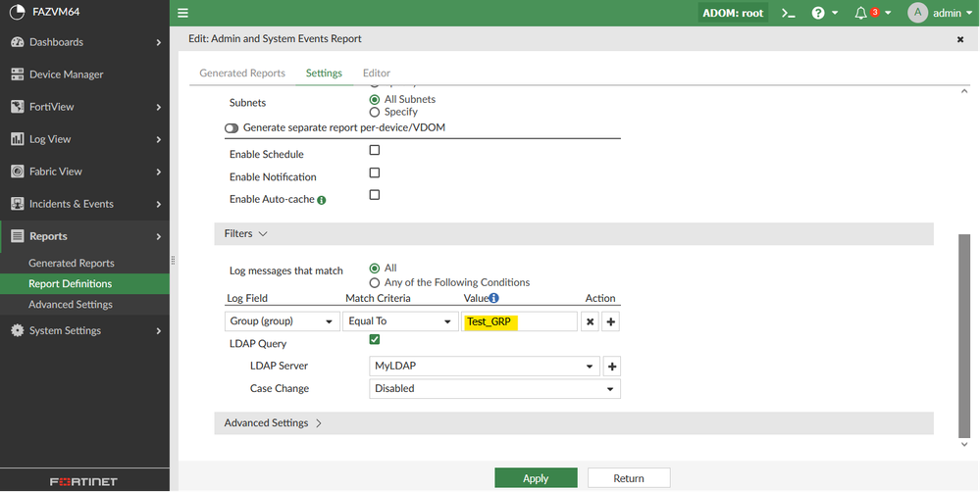
Task: Click the Return button
Action: [629, 478]
